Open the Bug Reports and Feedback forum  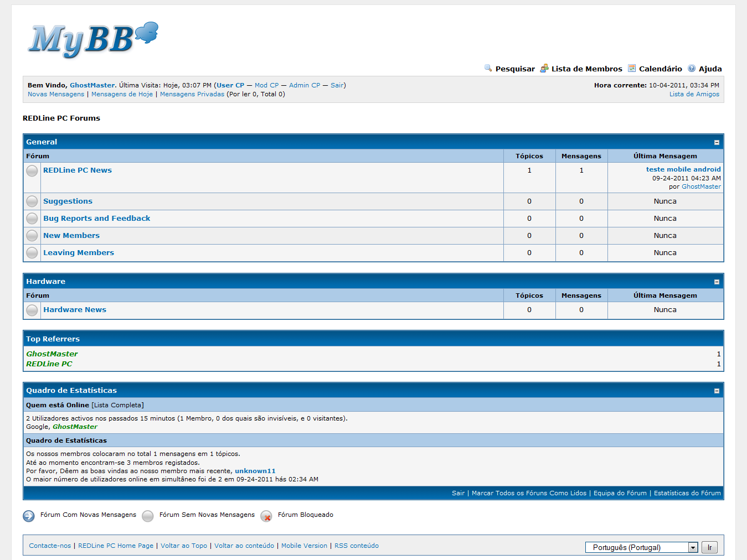[x=97, y=219]
